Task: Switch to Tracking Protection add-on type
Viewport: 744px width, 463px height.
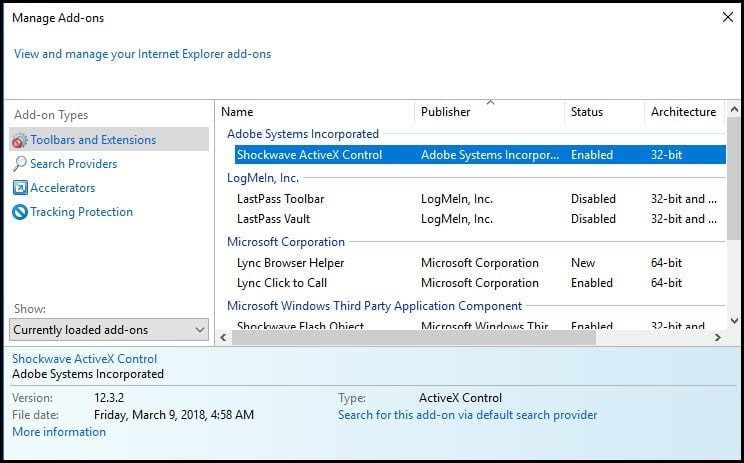Action: click(x=82, y=212)
